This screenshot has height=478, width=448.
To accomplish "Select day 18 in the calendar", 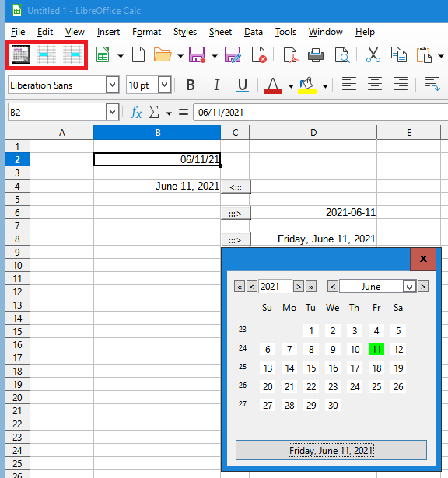I will 376,368.
